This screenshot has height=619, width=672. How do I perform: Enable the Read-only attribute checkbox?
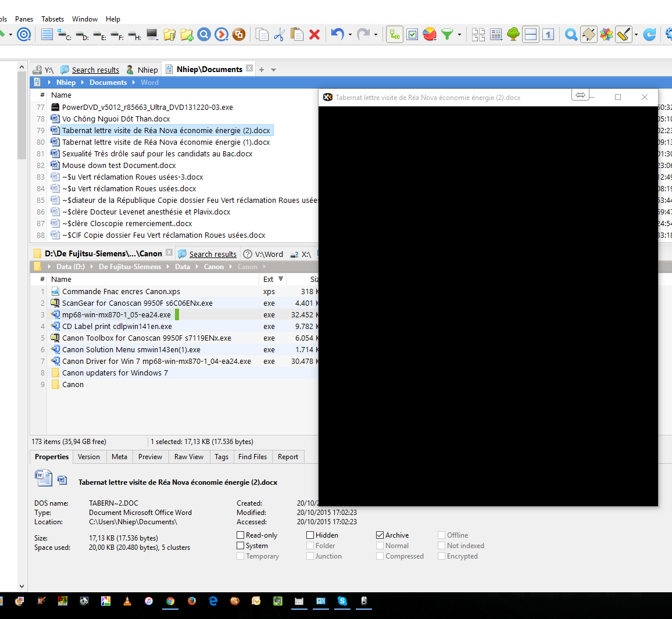click(x=241, y=535)
